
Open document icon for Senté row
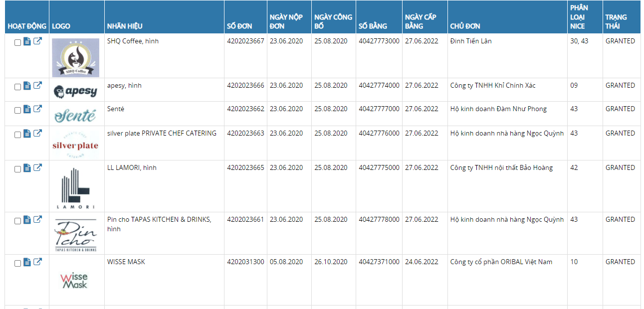coord(27,109)
